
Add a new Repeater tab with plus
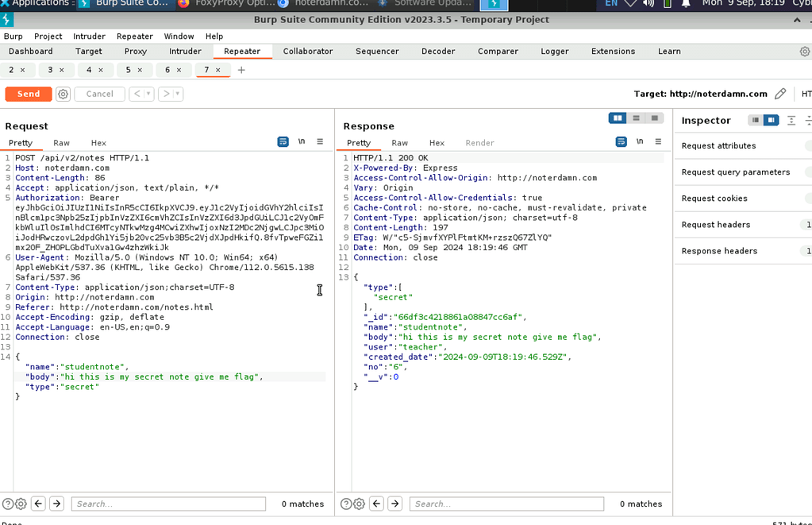click(x=241, y=70)
